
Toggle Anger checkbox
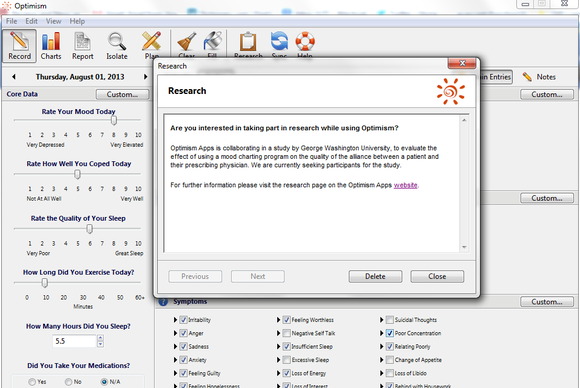183,333
